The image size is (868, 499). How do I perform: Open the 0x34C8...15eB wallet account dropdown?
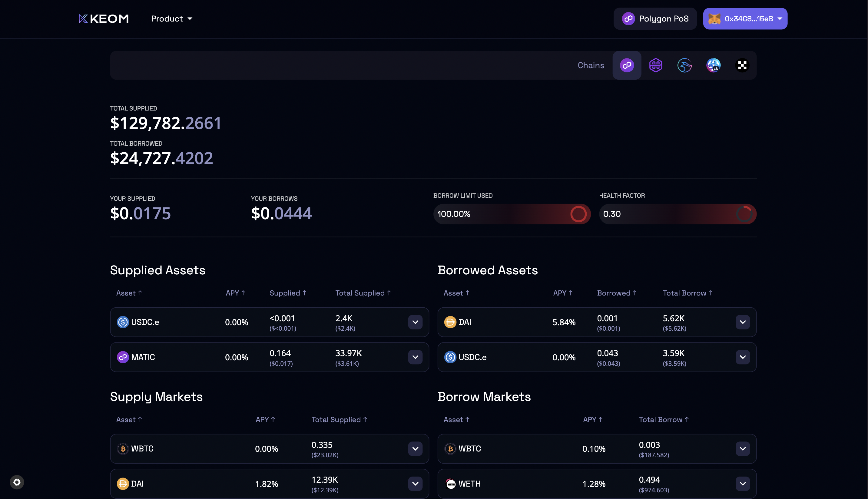(x=745, y=18)
